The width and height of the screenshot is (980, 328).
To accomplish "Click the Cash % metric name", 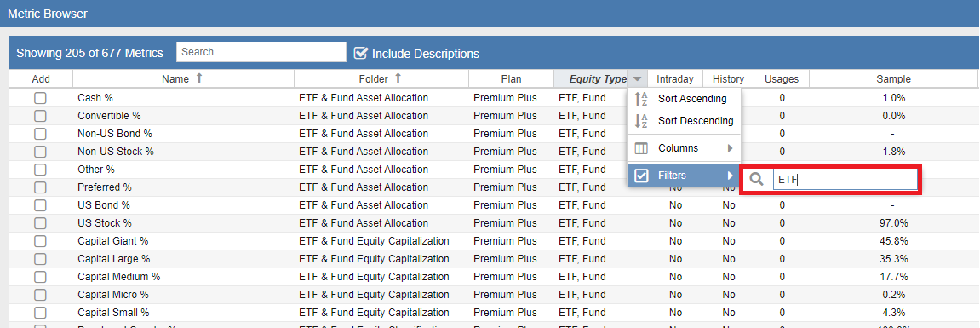I will 95,98.
